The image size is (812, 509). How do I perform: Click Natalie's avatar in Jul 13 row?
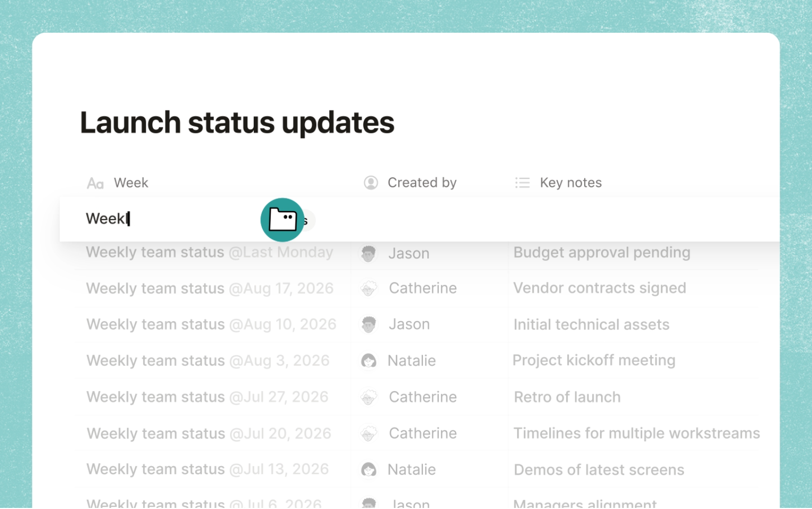(368, 470)
